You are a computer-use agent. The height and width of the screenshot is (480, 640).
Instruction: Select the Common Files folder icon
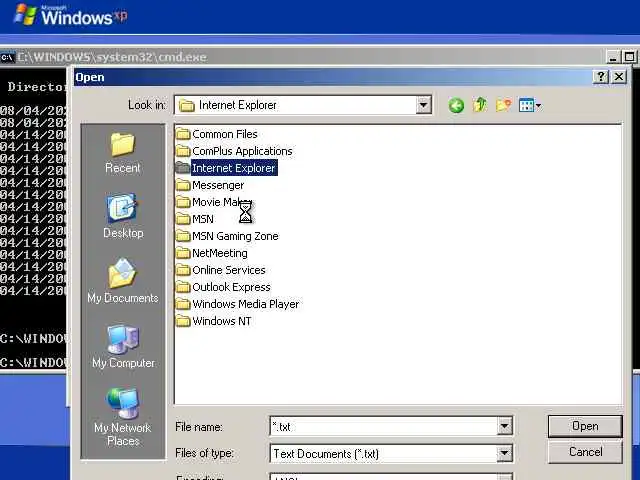click(x=183, y=134)
